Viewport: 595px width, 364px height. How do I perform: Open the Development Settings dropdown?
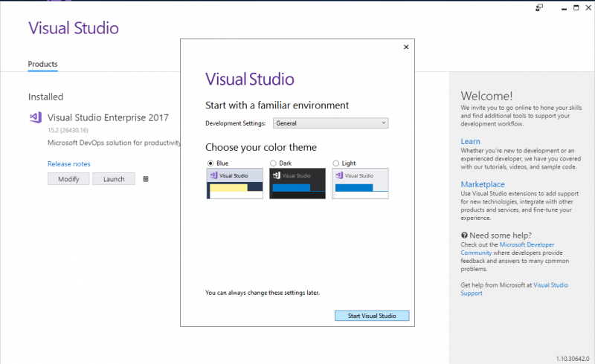[x=330, y=123]
